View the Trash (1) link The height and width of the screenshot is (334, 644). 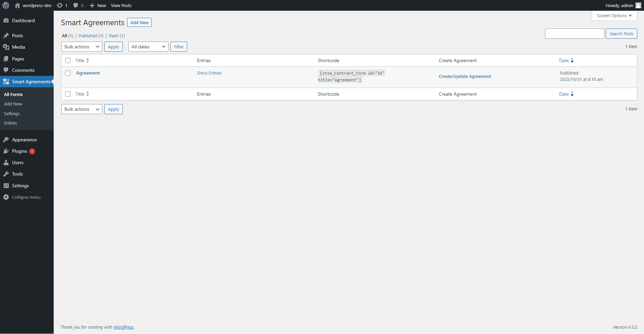coord(117,36)
